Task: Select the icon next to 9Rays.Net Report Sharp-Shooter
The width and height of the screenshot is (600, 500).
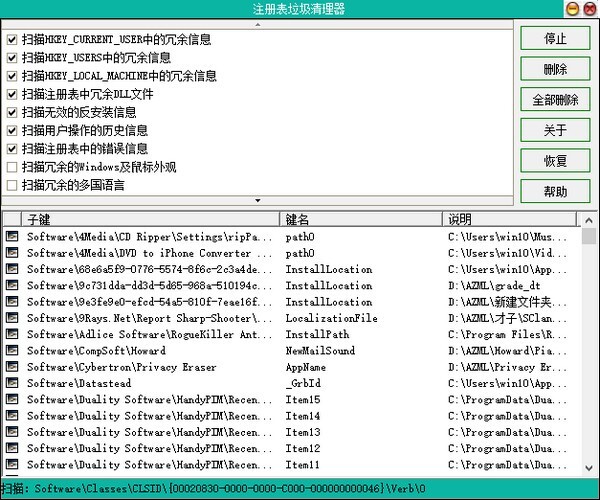Action: (x=12, y=318)
